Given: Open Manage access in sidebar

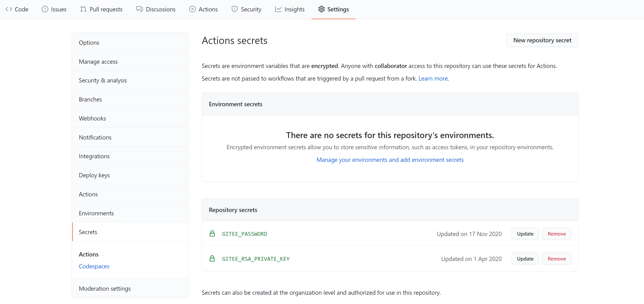Looking at the screenshot, I should tap(98, 61).
